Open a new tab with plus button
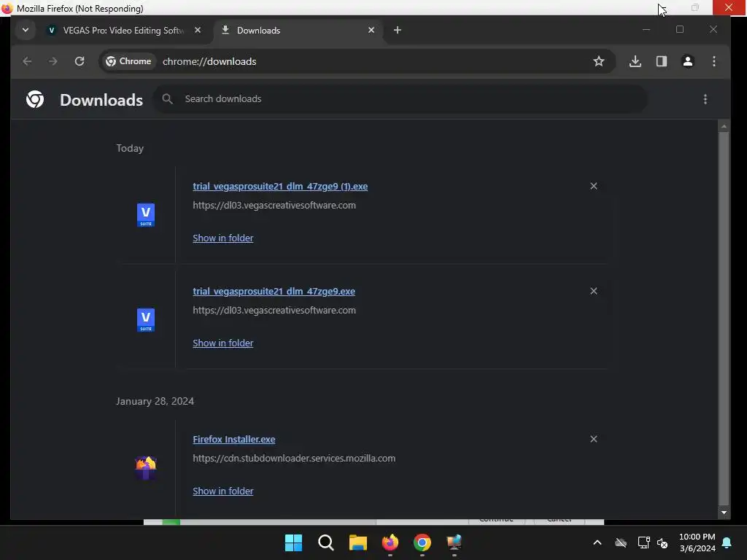This screenshot has width=747, height=560. click(398, 30)
